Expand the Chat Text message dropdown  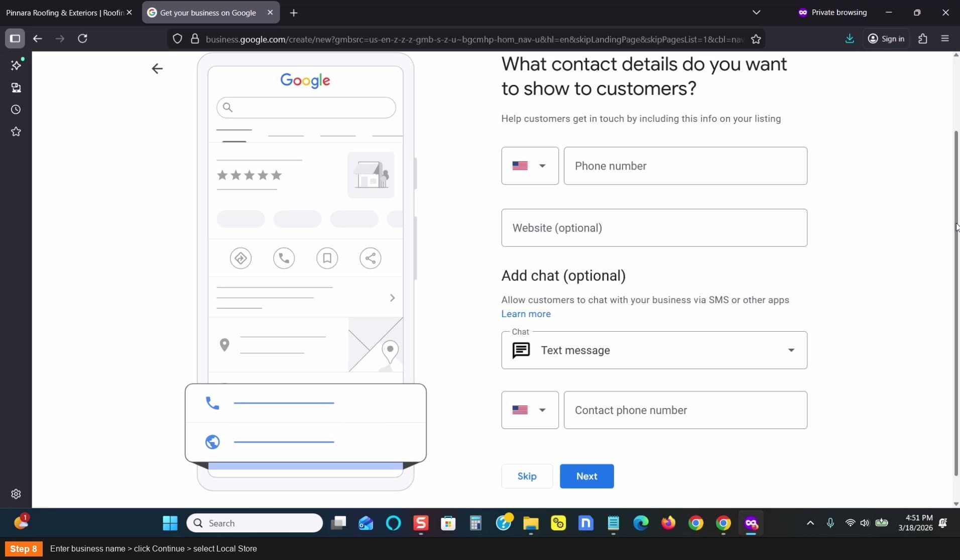pos(654,350)
